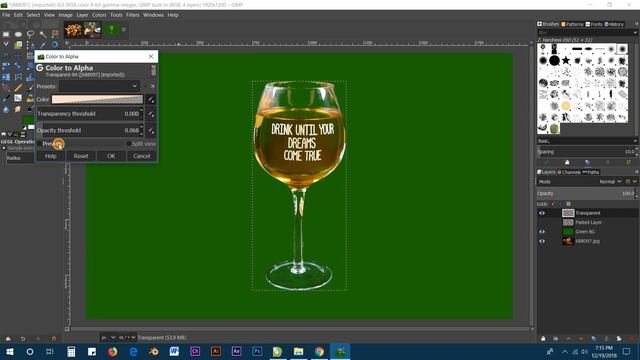The width and height of the screenshot is (640, 360).
Task: Click new layer icon in Layers panel
Action: click(x=543, y=338)
